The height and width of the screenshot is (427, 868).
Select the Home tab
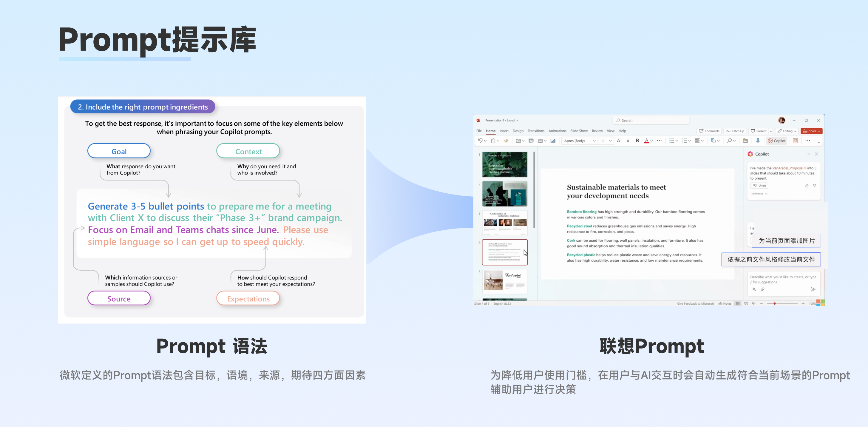point(490,131)
